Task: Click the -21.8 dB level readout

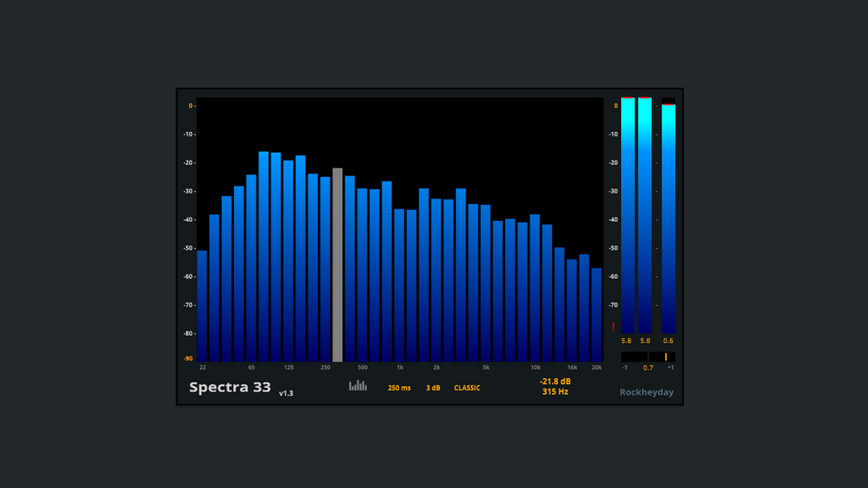Action: 555,381
